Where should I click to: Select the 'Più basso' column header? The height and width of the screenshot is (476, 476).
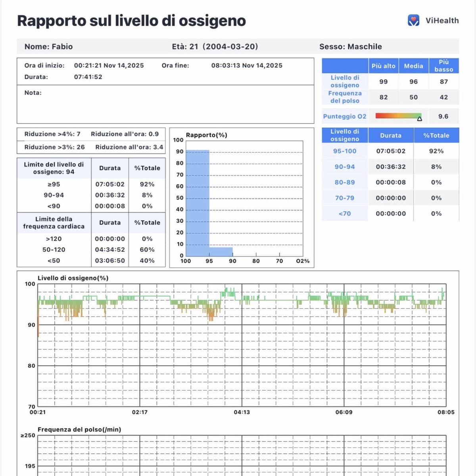click(443, 66)
